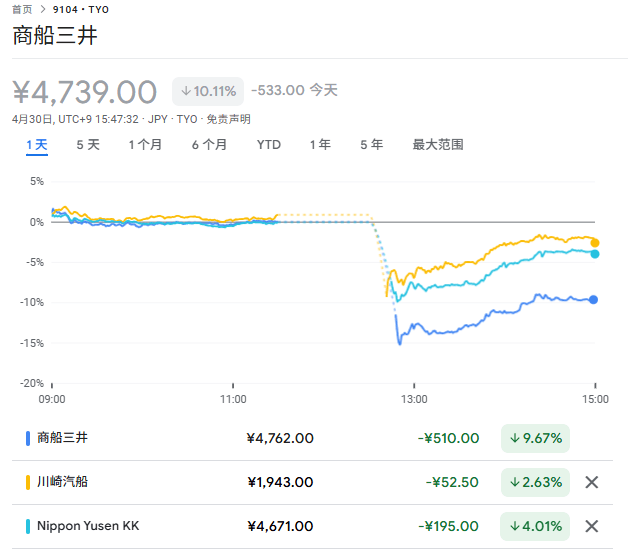
Task: Click the yellow 川崎汽船 line endpoint dot
Action: pyautogui.click(x=595, y=242)
